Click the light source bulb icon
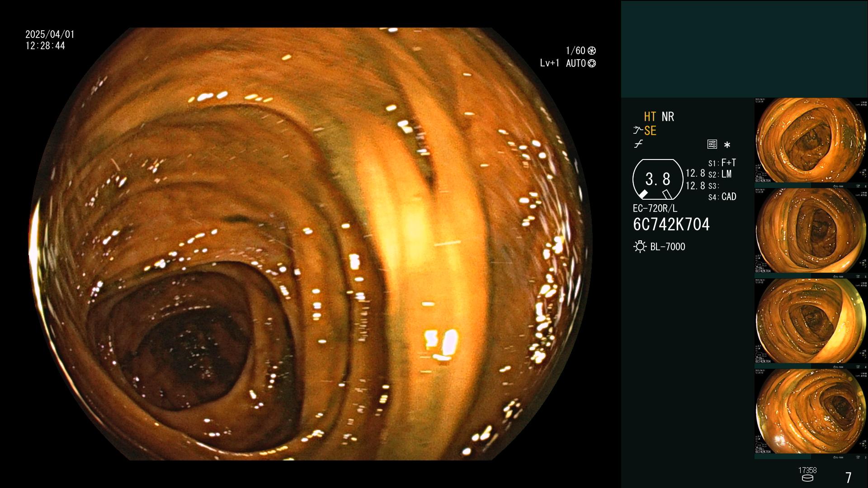868x488 pixels. (x=640, y=247)
